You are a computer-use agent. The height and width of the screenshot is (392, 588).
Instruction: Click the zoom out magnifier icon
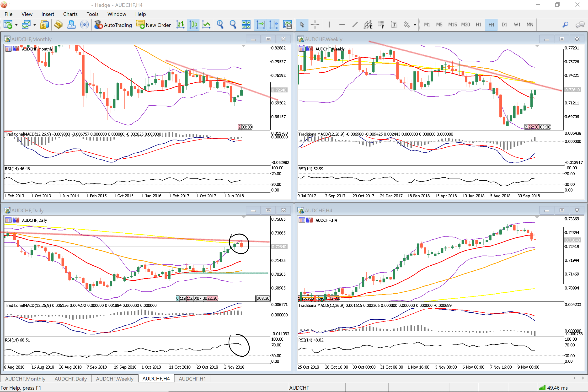pyautogui.click(x=233, y=25)
